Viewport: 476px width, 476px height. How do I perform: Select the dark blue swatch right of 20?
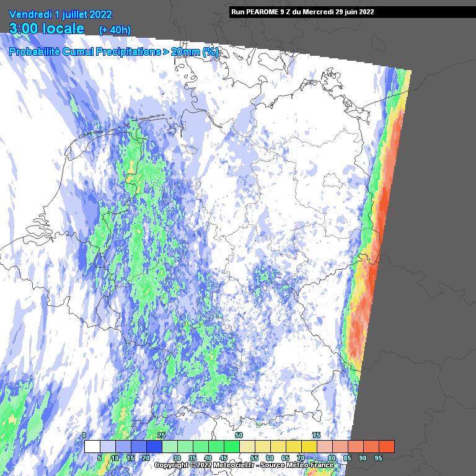coord(154,446)
